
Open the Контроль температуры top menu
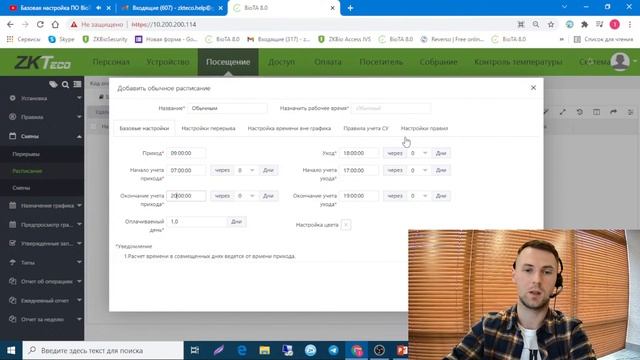tap(518, 62)
